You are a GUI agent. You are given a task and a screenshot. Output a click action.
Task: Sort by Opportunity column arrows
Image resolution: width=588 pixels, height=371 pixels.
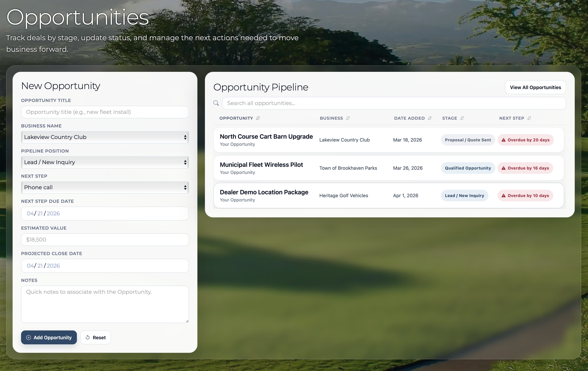pyautogui.click(x=258, y=118)
